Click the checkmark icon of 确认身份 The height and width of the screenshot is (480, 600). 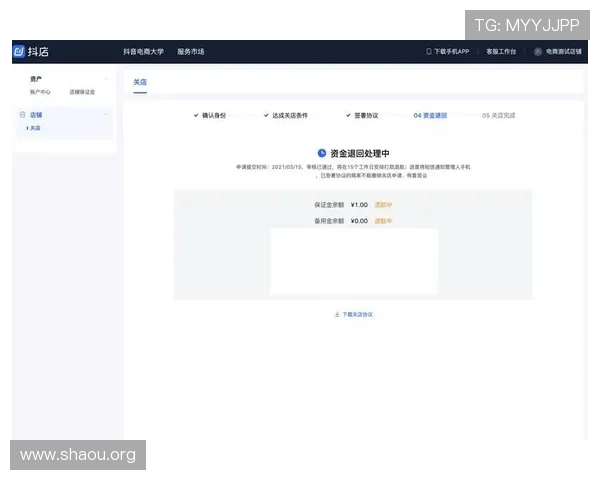coord(196,115)
